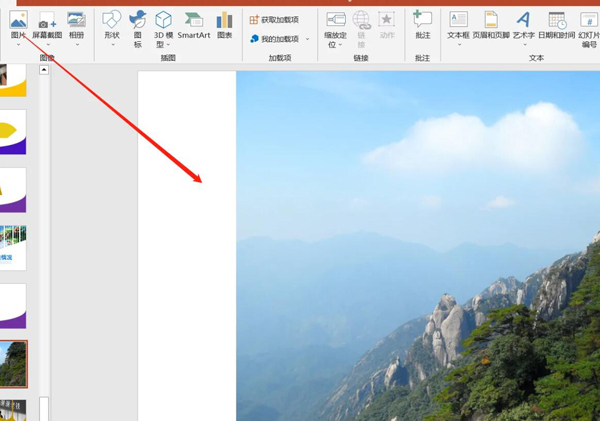Click the 3D Model (3D 模型) icon
The height and width of the screenshot is (421, 600).
163,20
